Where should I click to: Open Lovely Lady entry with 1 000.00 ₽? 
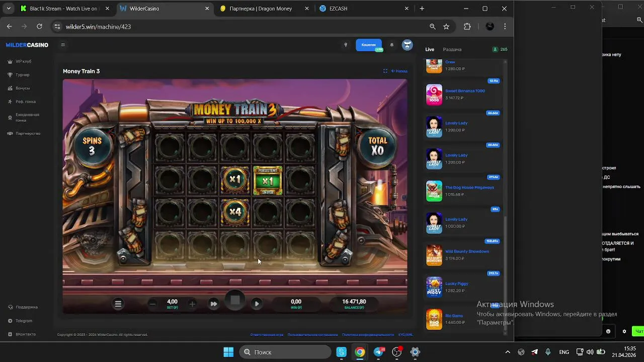pos(463,223)
